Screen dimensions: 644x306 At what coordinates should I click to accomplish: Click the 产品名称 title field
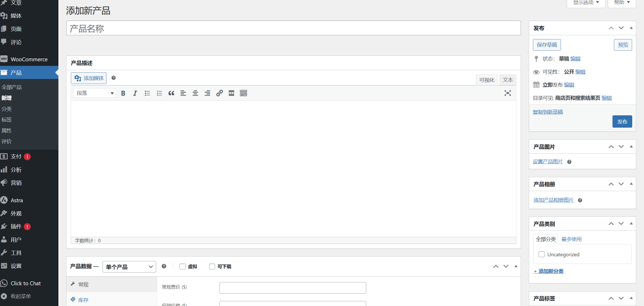[293, 29]
